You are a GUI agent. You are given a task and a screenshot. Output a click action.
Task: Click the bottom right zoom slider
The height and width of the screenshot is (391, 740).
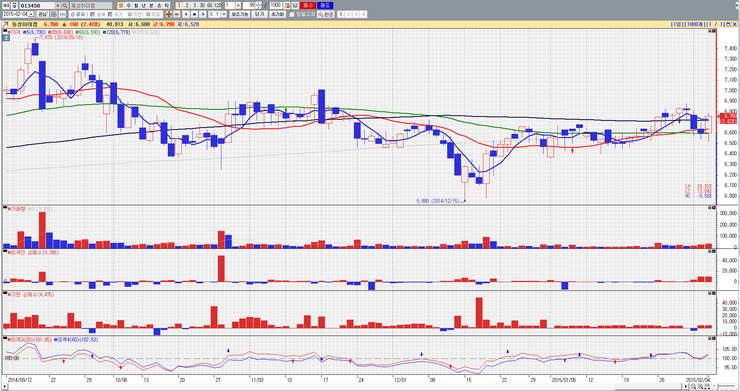[727, 386]
